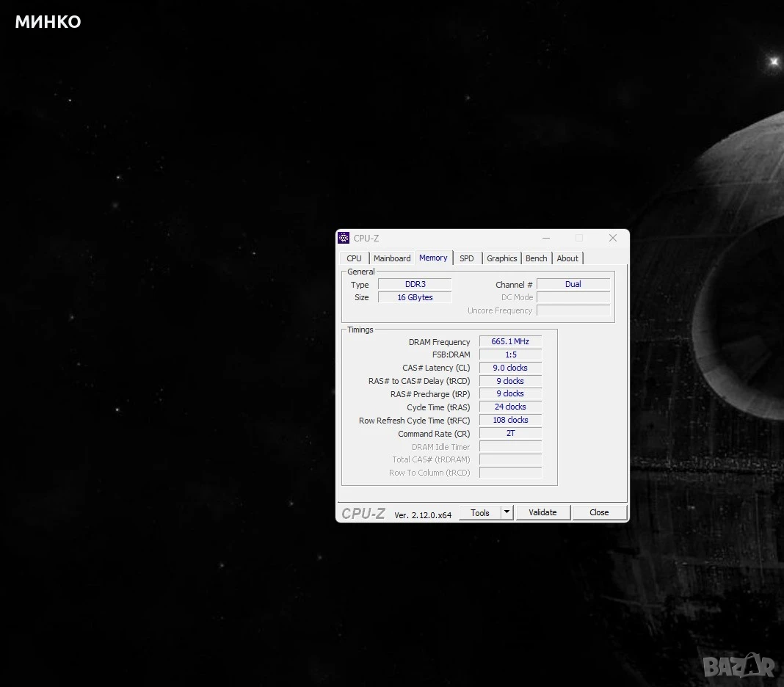Go to the About tab
The image size is (784, 687).
pyautogui.click(x=567, y=258)
